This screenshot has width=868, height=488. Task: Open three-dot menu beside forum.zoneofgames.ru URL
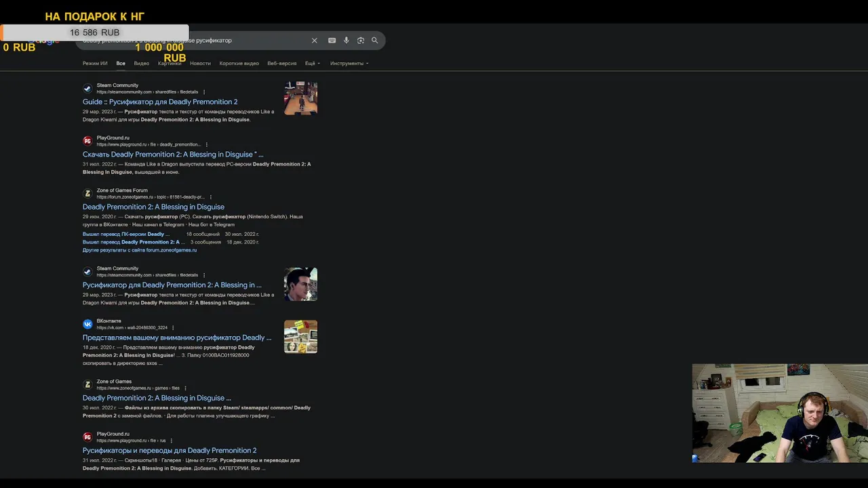[210, 197]
